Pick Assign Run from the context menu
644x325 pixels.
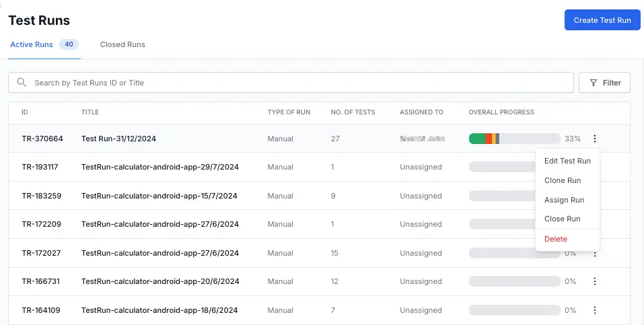click(x=564, y=200)
